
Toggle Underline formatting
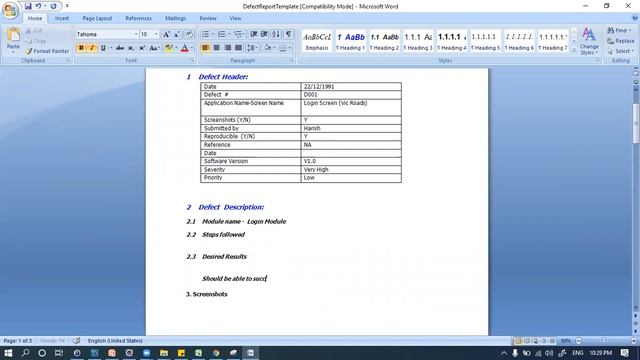(103, 48)
